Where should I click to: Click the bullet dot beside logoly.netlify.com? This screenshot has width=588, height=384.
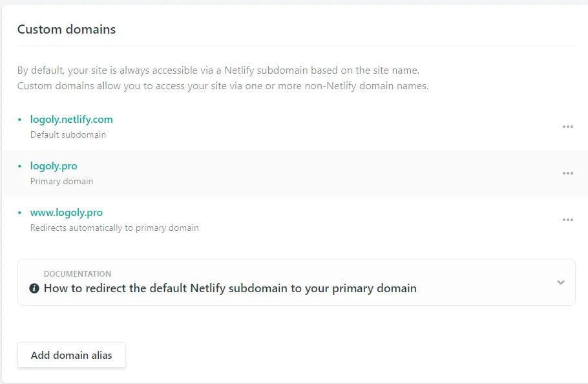tap(19, 120)
